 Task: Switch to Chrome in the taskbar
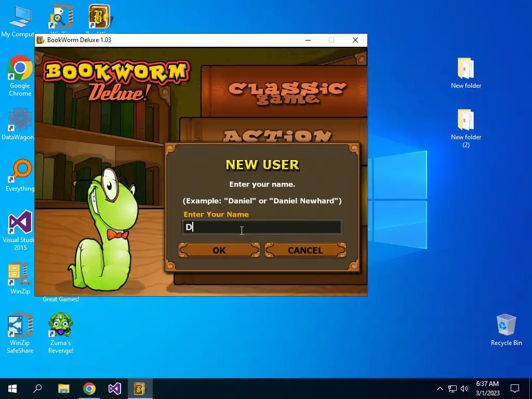[x=89, y=389]
